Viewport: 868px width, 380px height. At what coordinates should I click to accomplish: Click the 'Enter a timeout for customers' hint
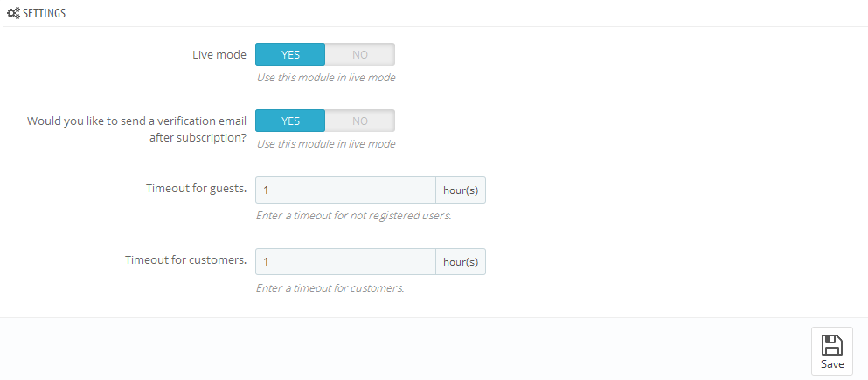click(x=330, y=287)
